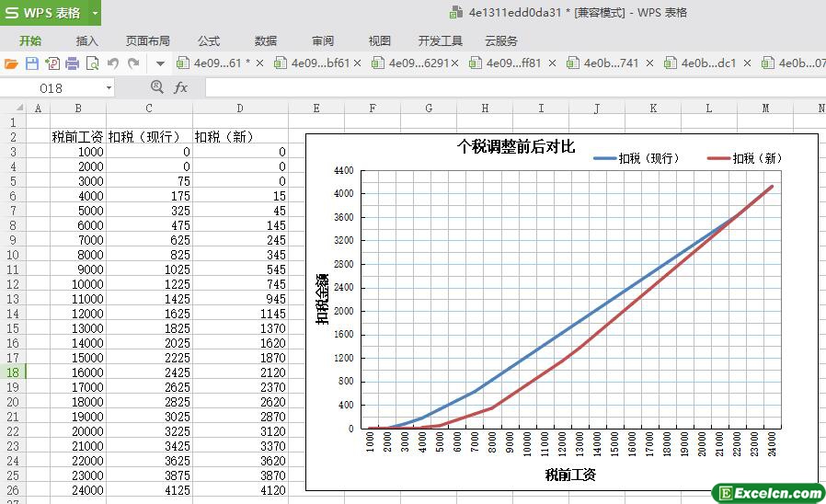Click the 4400 label on the vertical axis
Screen dimensions: 826x504
point(343,171)
